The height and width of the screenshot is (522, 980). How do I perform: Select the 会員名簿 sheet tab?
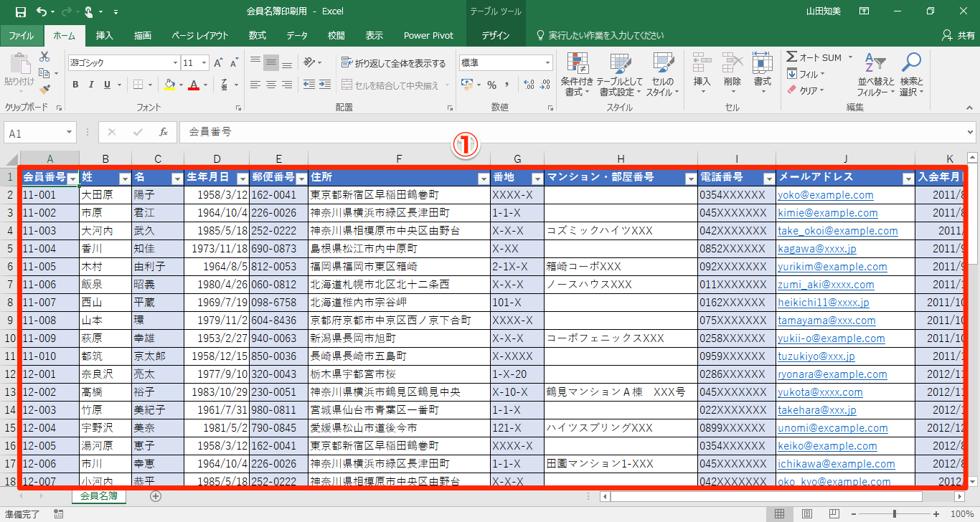coord(98,495)
